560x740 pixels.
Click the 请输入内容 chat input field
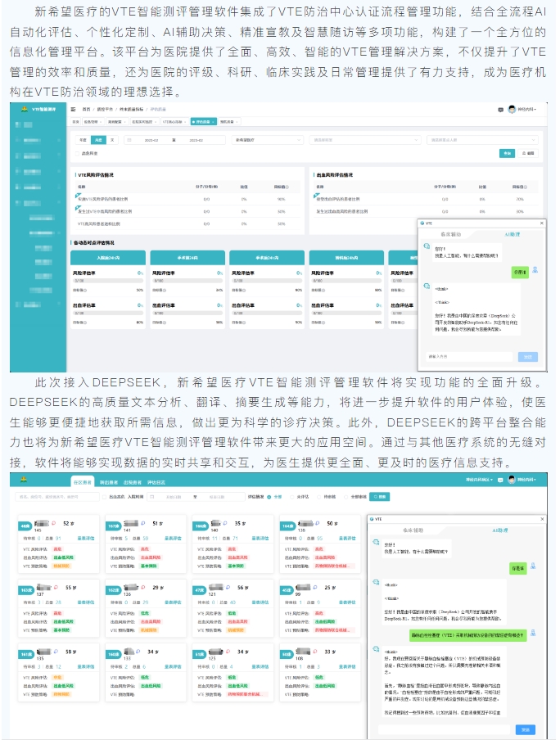tap(469, 356)
